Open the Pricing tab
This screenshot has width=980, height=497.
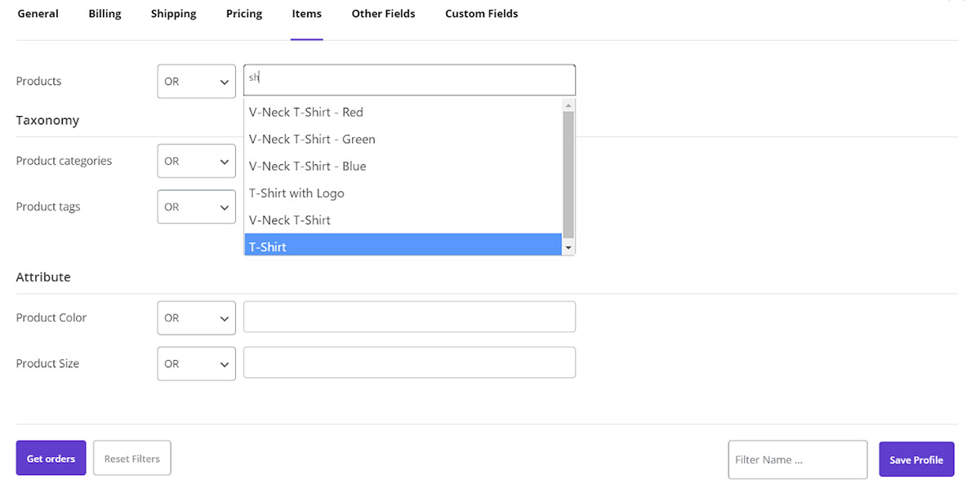tap(244, 14)
